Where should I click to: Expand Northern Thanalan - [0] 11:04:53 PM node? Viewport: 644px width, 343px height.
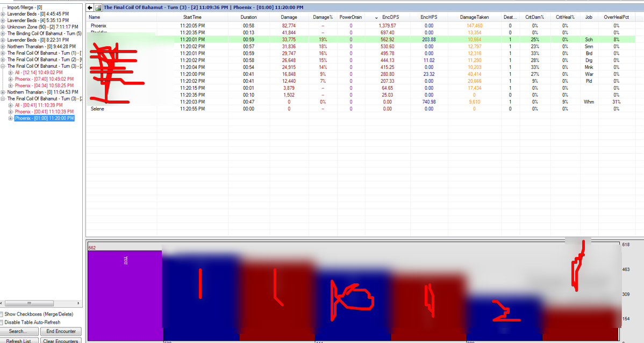pyautogui.click(x=3, y=92)
